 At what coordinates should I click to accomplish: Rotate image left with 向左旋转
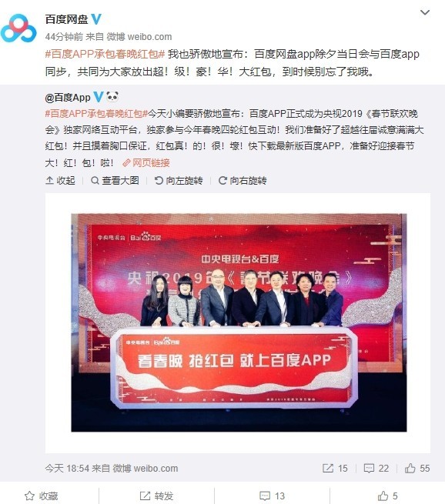[179, 181]
